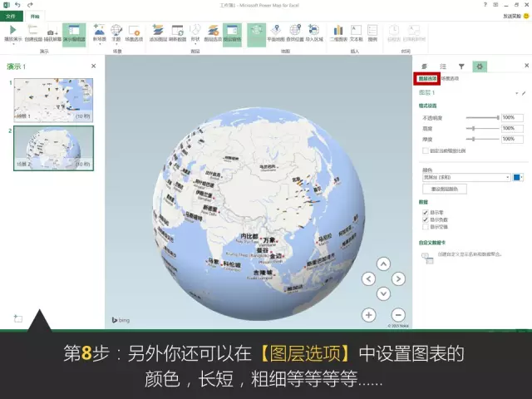Screen dimensions: 532x399
Task: Click the 播放演示 (Play Tour) icon
Action: click(12, 31)
